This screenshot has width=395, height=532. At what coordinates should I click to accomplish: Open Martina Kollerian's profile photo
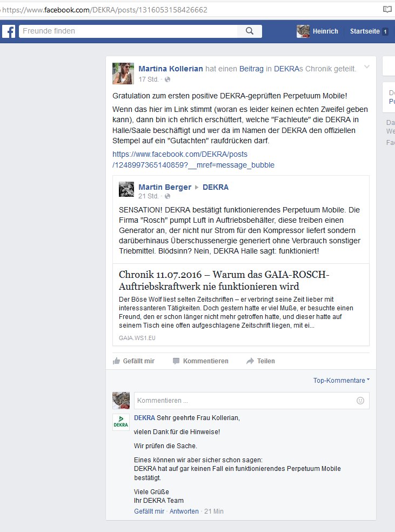click(x=123, y=74)
